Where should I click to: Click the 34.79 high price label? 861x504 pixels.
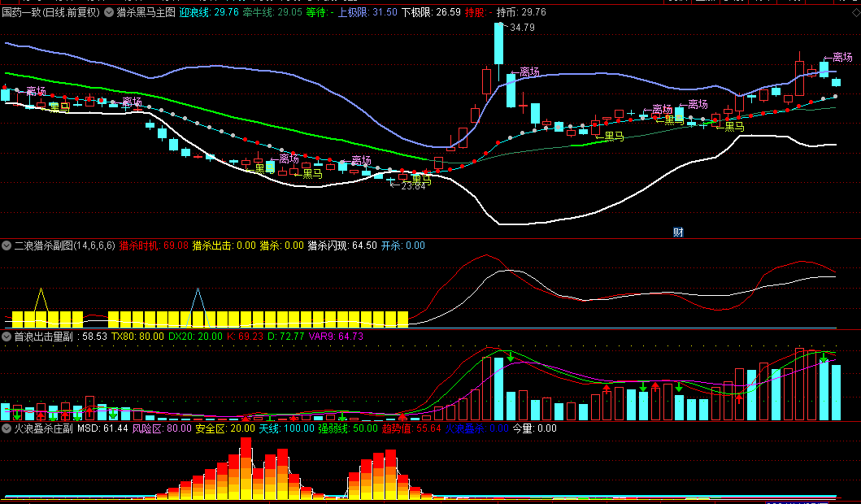522,28
